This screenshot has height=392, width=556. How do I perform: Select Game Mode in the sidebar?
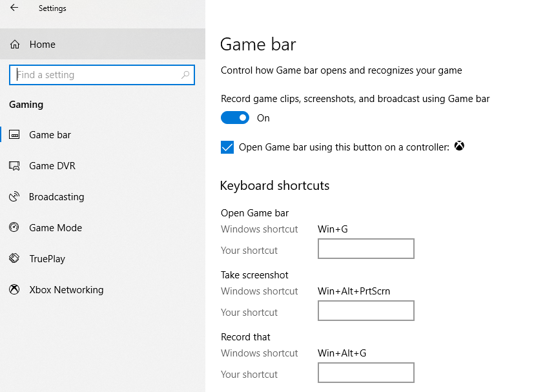click(x=103, y=227)
